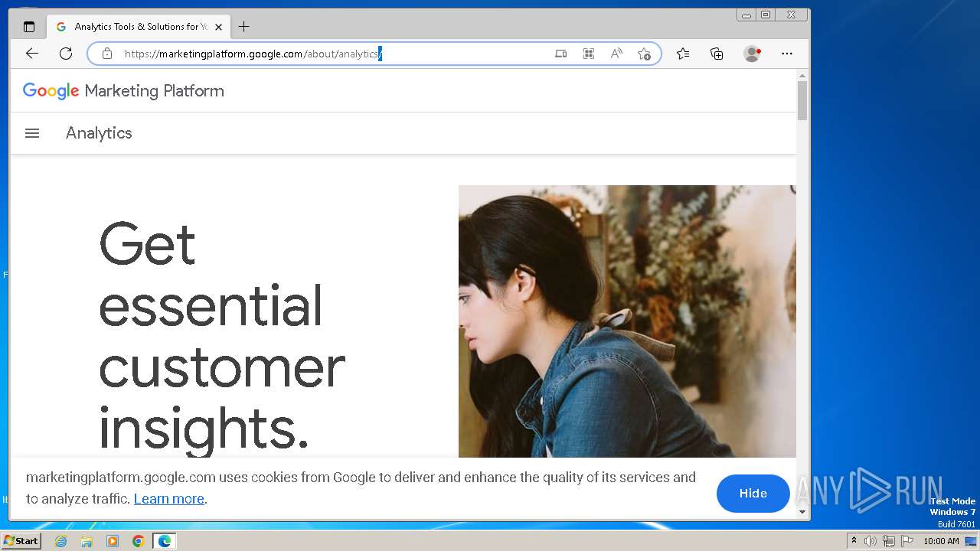Close the Analytics Tools & Solutions tab

[218, 27]
